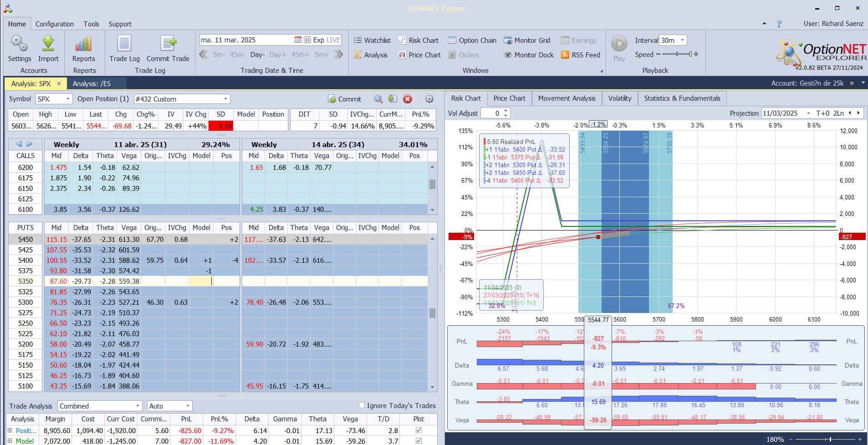The width and height of the screenshot is (868, 445).
Task: Jump forward with the double right arrow
Action: [x=338, y=55]
